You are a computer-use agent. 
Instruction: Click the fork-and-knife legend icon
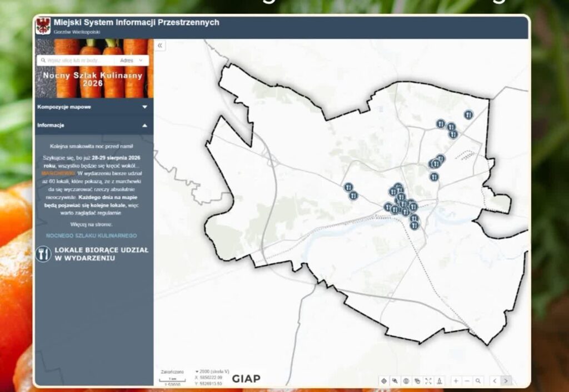pos(43,254)
